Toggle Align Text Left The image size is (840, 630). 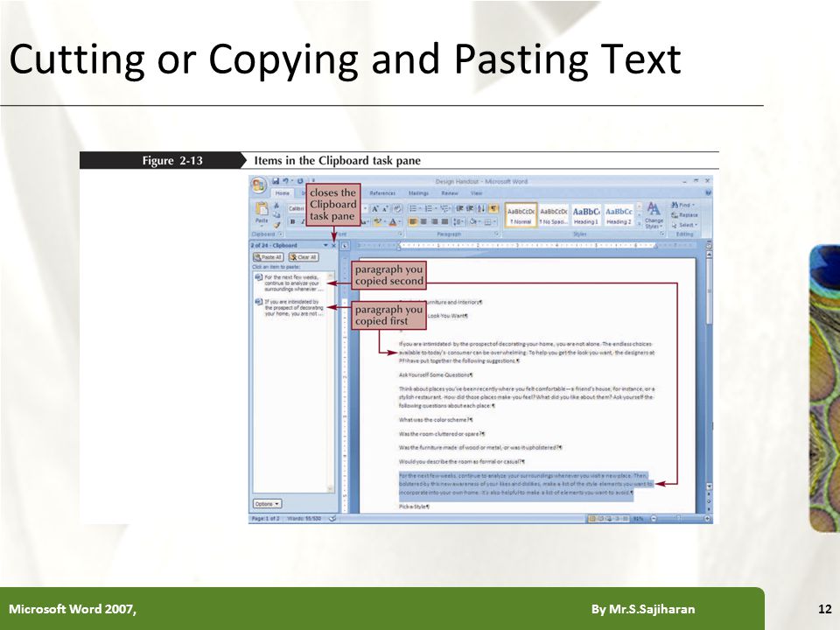coord(413,221)
